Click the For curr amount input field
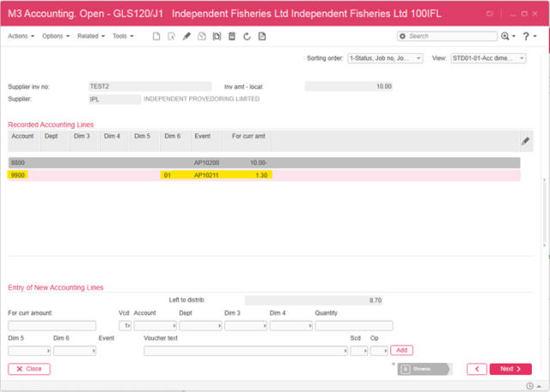 [52, 326]
